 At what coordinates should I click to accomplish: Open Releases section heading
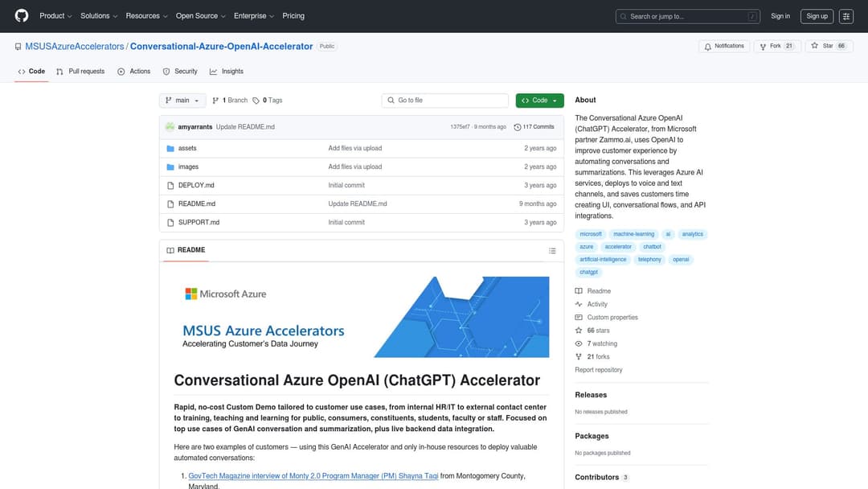coord(591,395)
